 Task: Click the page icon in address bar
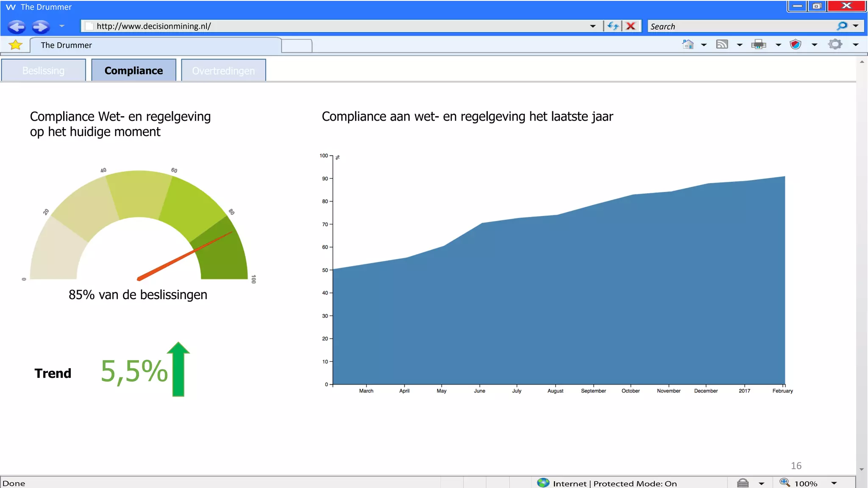point(89,26)
